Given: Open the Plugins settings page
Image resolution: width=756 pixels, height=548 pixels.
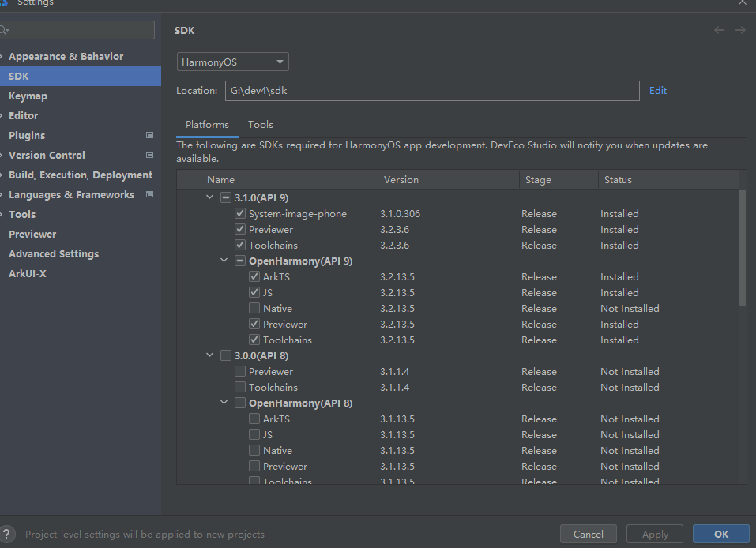Looking at the screenshot, I should pos(27,136).
